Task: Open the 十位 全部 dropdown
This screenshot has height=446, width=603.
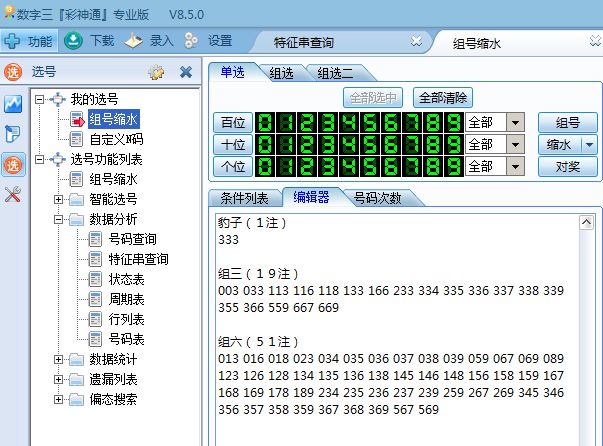Action: pos(515,145)
